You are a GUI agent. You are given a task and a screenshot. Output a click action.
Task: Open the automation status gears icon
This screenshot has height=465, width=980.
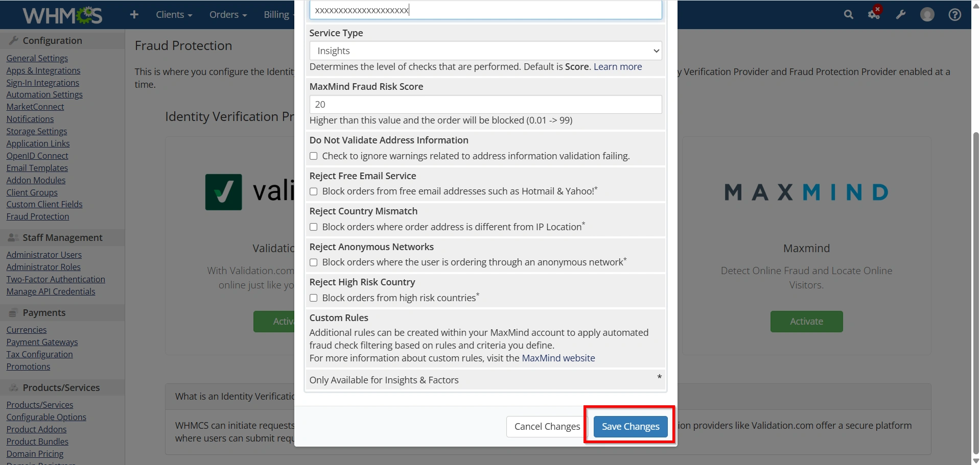pos(874,14)
